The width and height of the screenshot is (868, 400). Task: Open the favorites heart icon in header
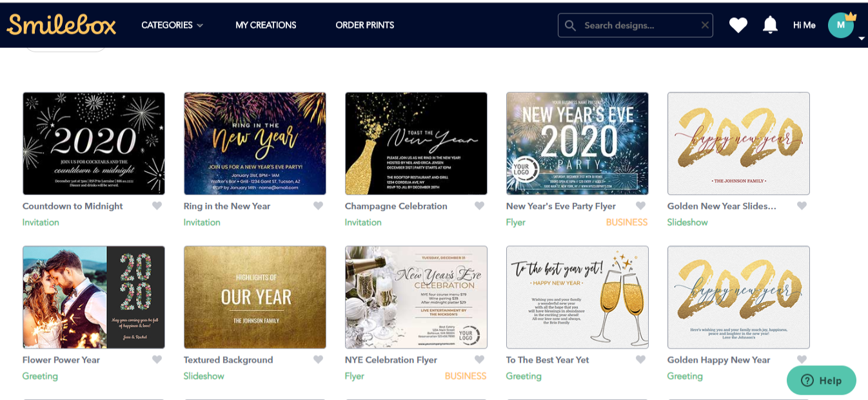click(738, 25)
